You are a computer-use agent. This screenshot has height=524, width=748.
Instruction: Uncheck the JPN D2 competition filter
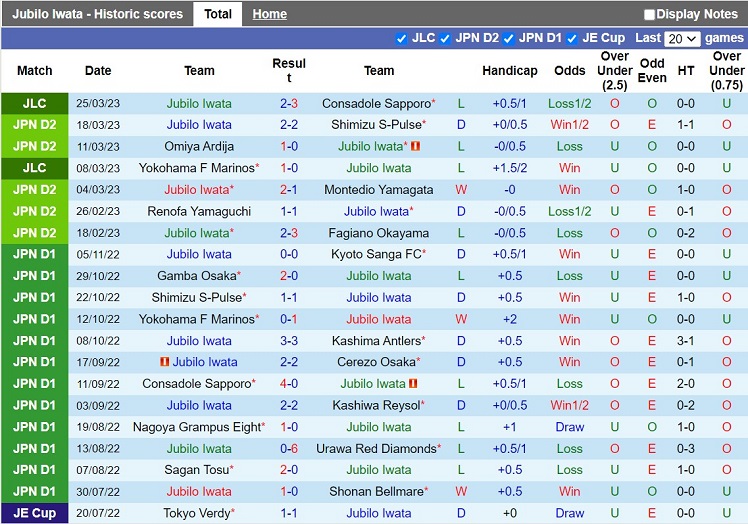445,39
